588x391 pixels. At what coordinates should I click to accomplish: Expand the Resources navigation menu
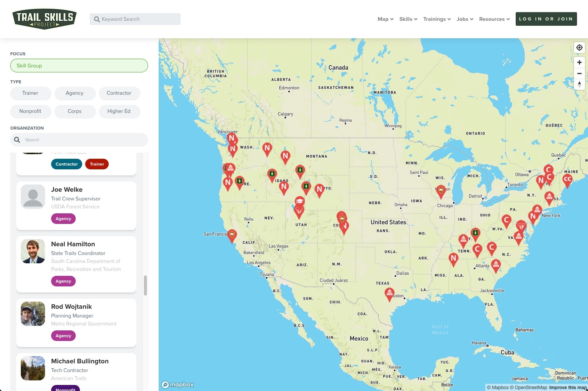494,19
